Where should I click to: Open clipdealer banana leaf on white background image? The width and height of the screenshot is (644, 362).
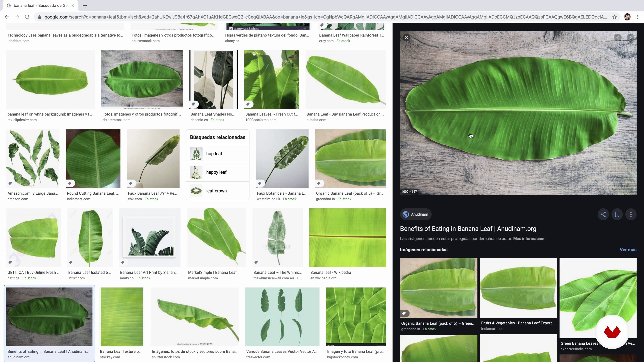(50, 79)
